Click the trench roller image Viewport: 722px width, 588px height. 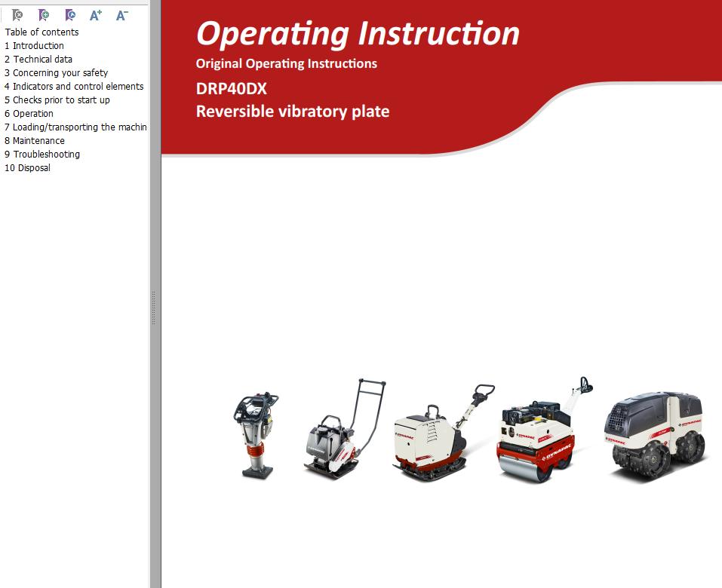pyautogui.click(x=654, y=433)
